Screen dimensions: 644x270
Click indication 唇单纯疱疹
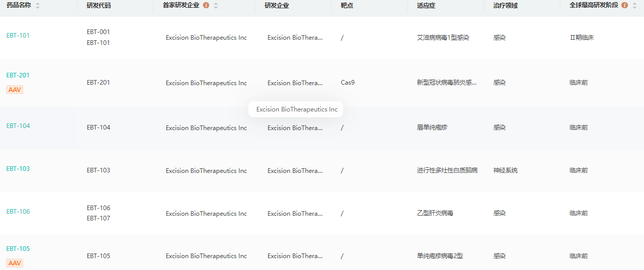(x=432, y=128)
